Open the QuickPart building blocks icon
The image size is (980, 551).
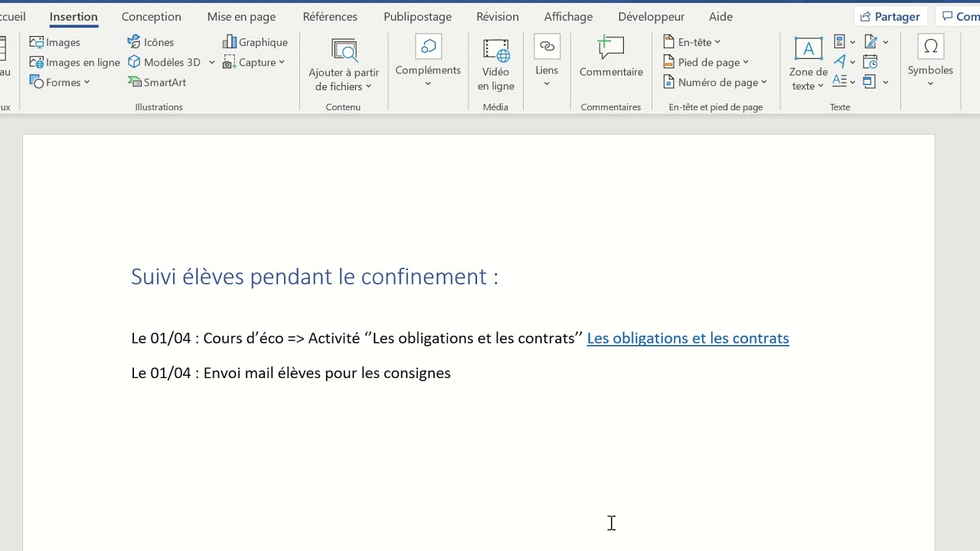(844, 42)
